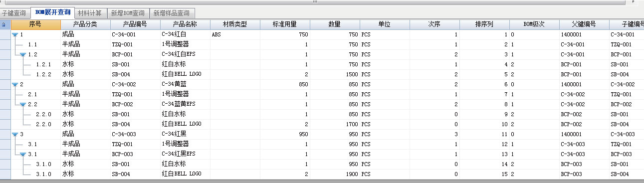Click the BOM级次 column header
Viewport: 644px width, 183px height.
click(534, 24)
